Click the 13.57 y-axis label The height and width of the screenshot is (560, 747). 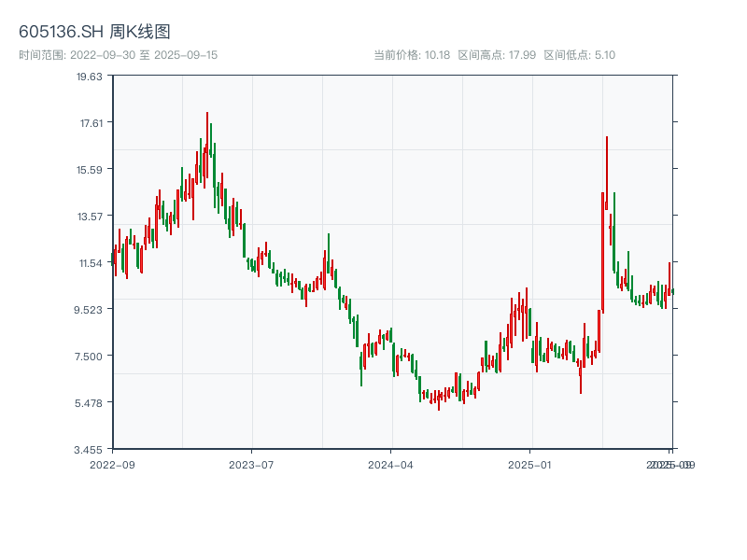[x=90, y=217]
